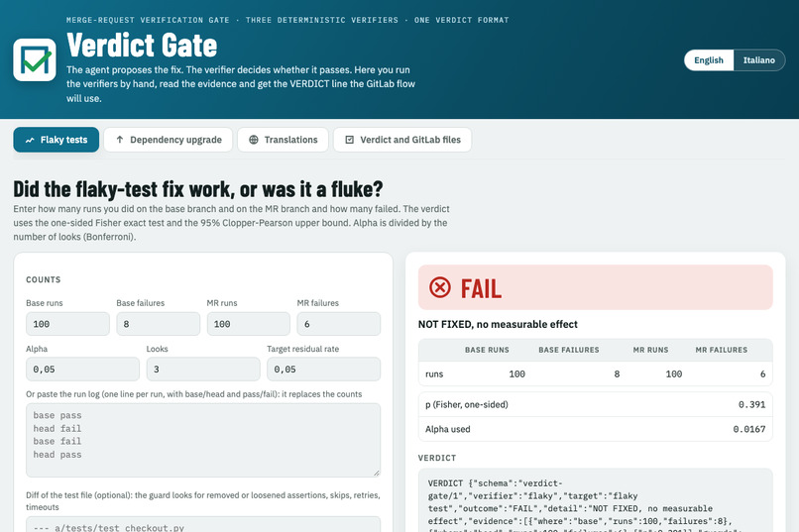Screen dimensions: 799x532
Task: Click the run log textarea resize handle
Action: coord(376,473)
